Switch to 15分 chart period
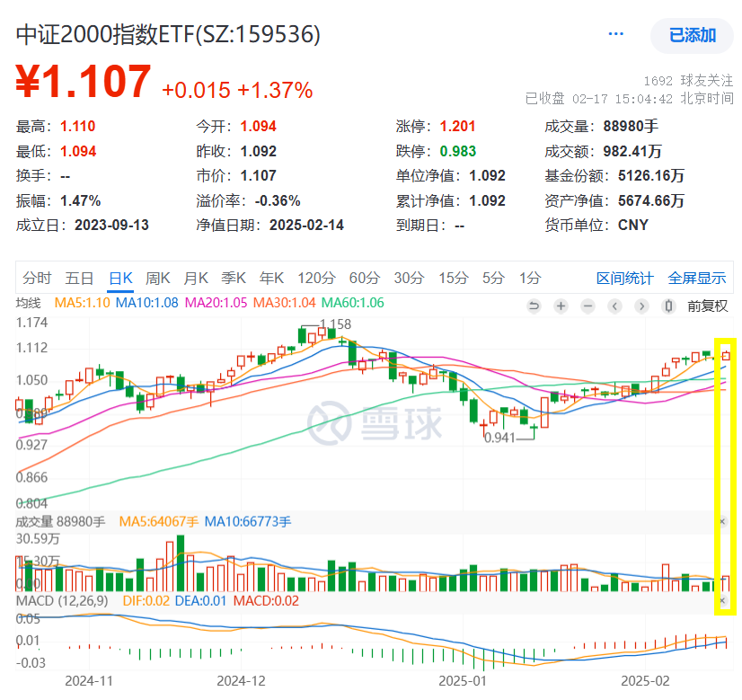 coord(454,278)
